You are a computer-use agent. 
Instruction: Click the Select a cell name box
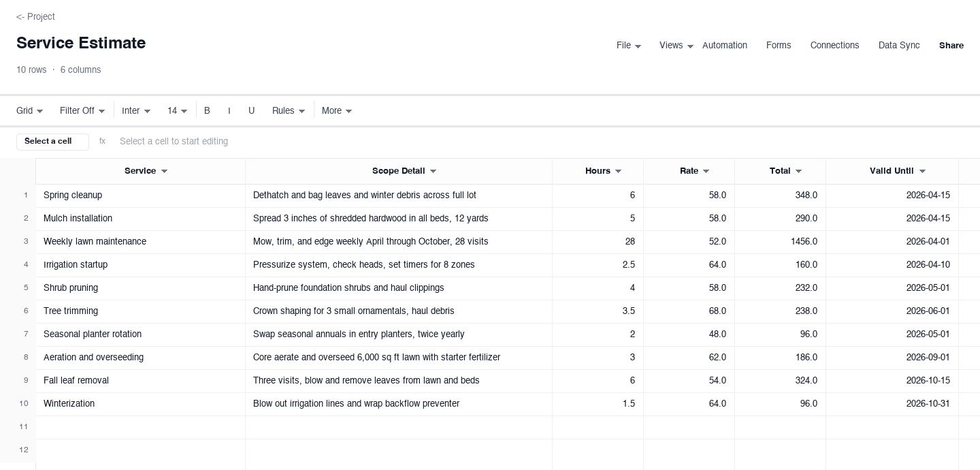click(x=52, y=142)
